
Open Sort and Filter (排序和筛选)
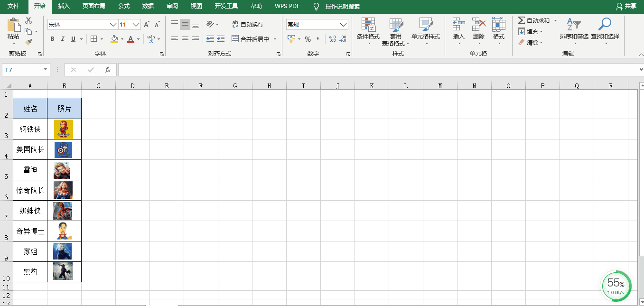point(574,32)
